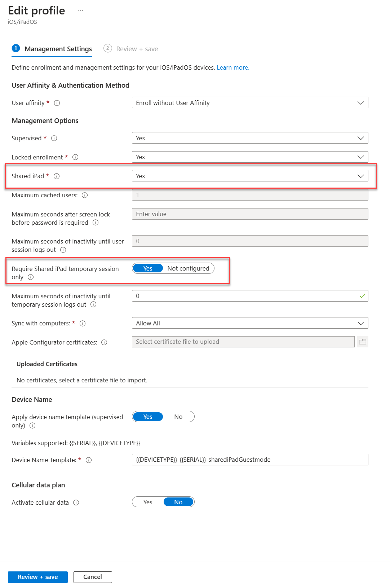Set Activate cellular data to Yes
Viewport: 390px width, 588px height.
pyautogui.click(x=148, y=502)
